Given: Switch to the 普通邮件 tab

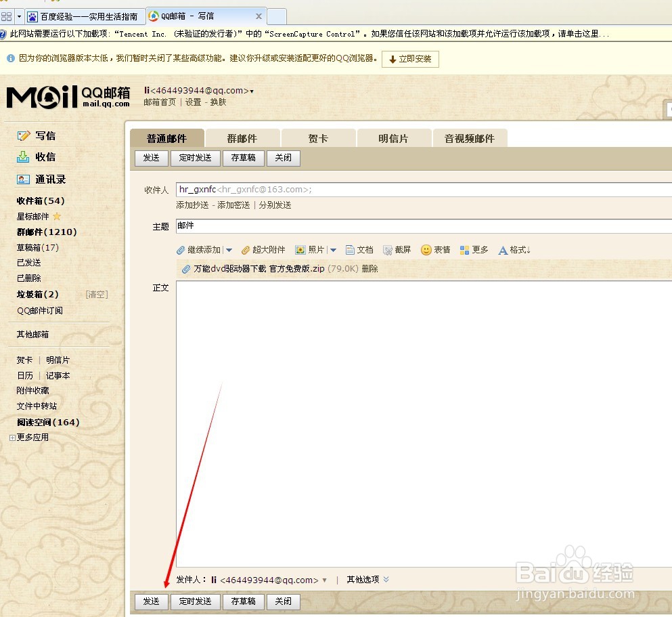Looking at the screenshot, I should coord(166,138).
